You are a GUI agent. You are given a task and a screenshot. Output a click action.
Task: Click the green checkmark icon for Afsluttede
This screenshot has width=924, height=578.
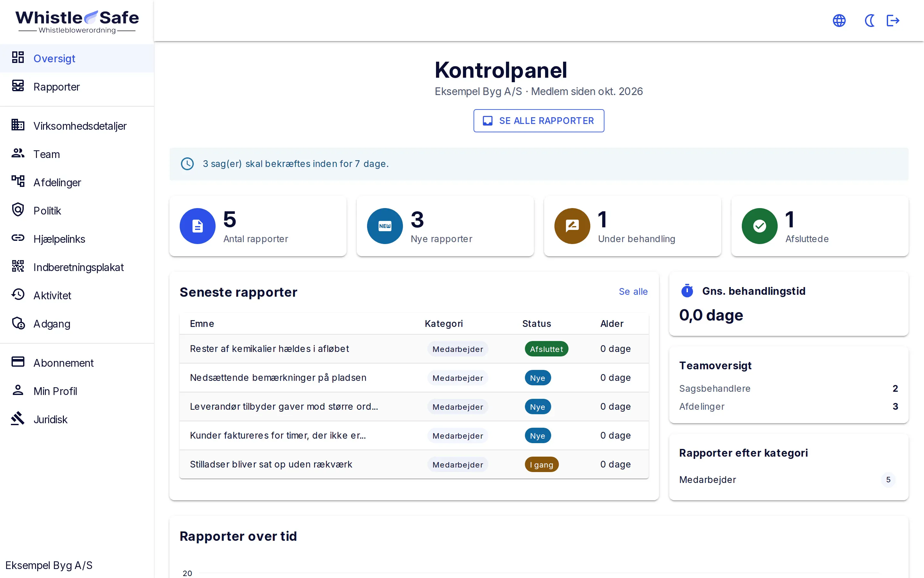(x=759, y=226)
